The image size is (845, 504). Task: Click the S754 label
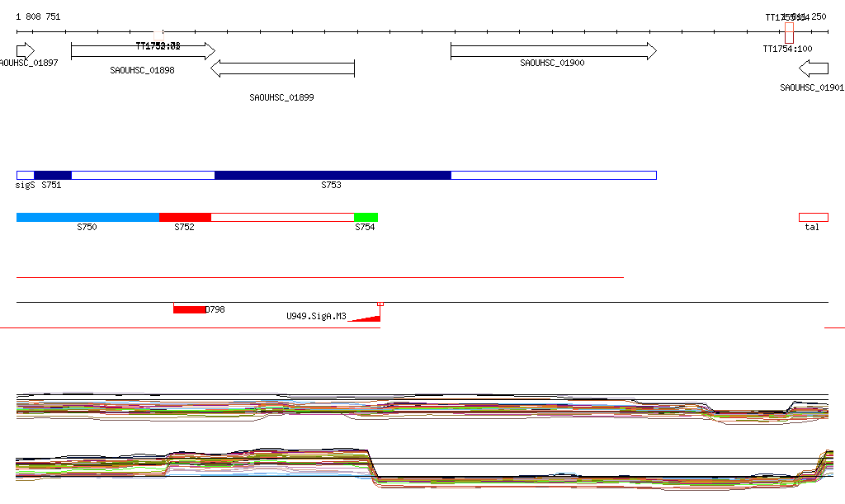pos(365,227)
